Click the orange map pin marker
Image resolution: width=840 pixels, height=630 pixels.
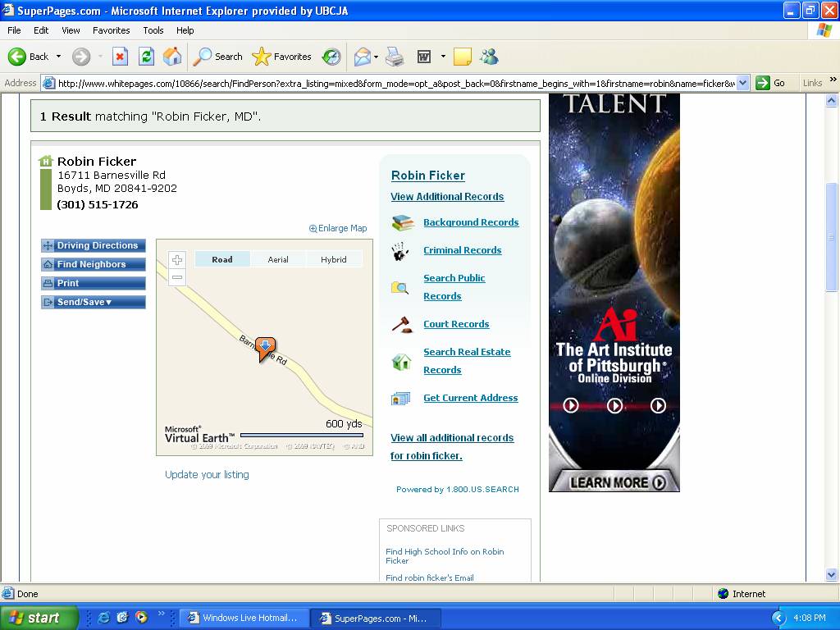tap(265, 348)
